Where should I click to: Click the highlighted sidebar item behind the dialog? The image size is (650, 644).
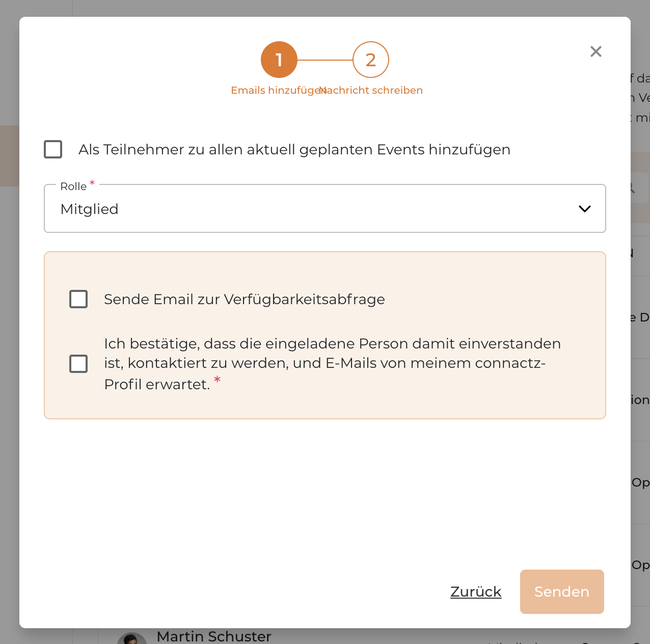tap(9, 155)
